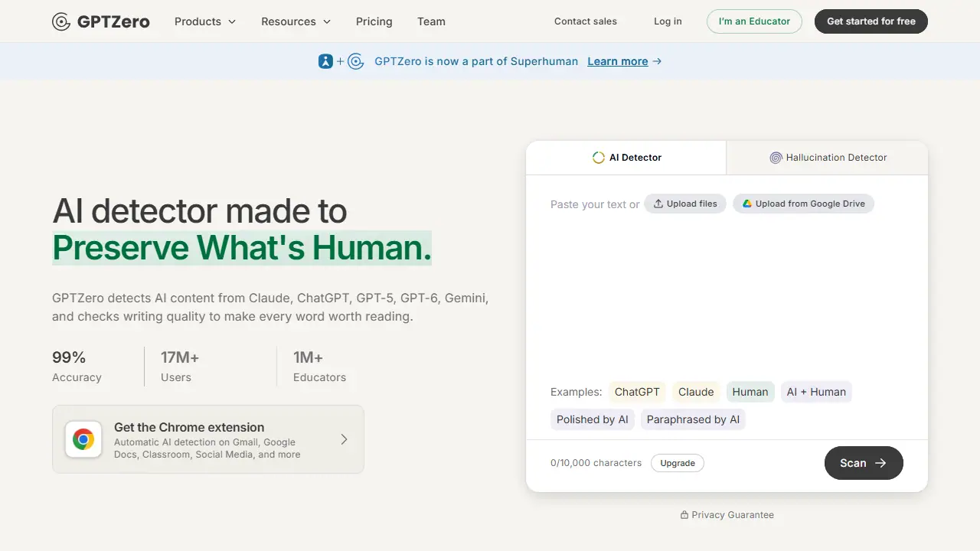The width and height of the screenshot is (980, 551).
Task: Switch to the Hallucination Detector tab
Action: coord(828,158)
